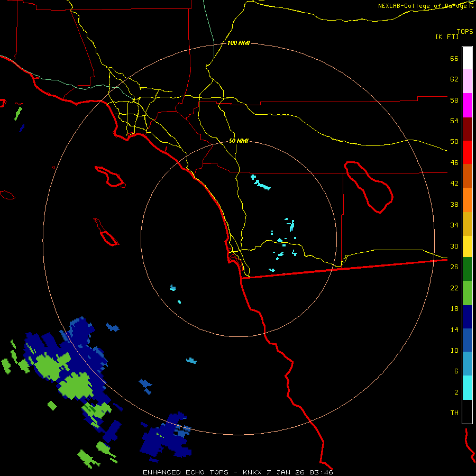The image size is (476, 476).
Task: Click the '10' legend value
Action: [454, 351]
